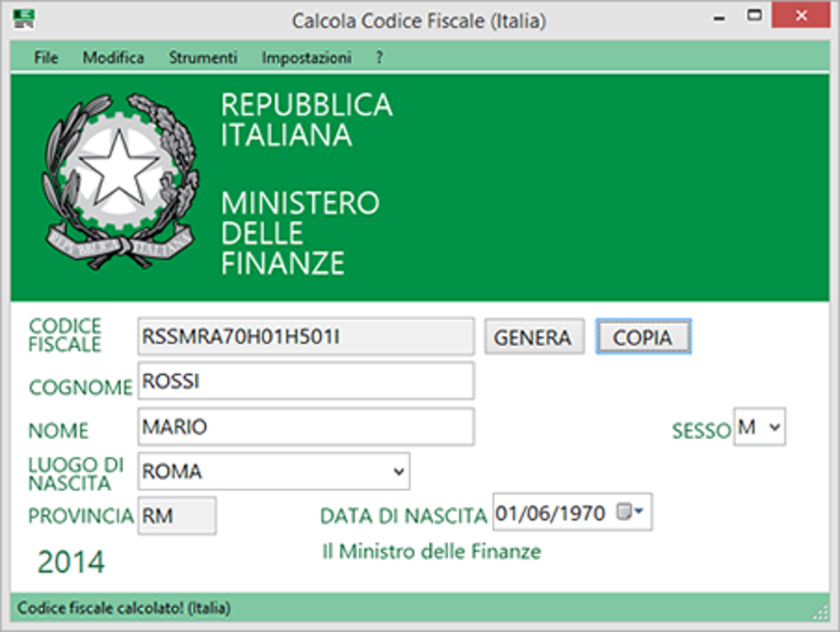Open the Strumenti menu
The image size is (840, 632).
pyautogui.click(x=203, y=58)
